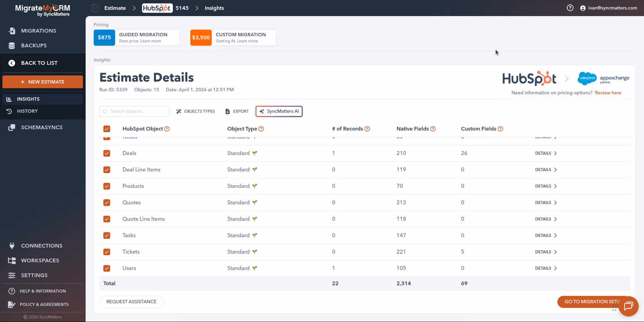Click the help circle icon in top bar

[x=570, y=8]
